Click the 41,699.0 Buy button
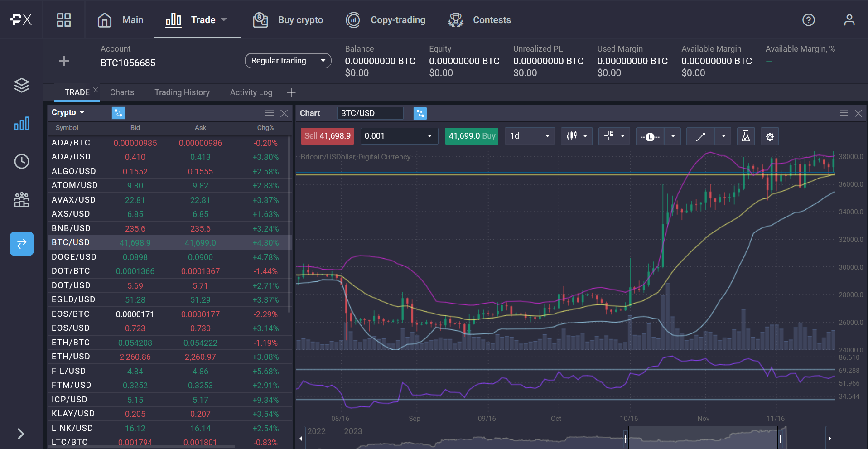 tap(472, 136)
